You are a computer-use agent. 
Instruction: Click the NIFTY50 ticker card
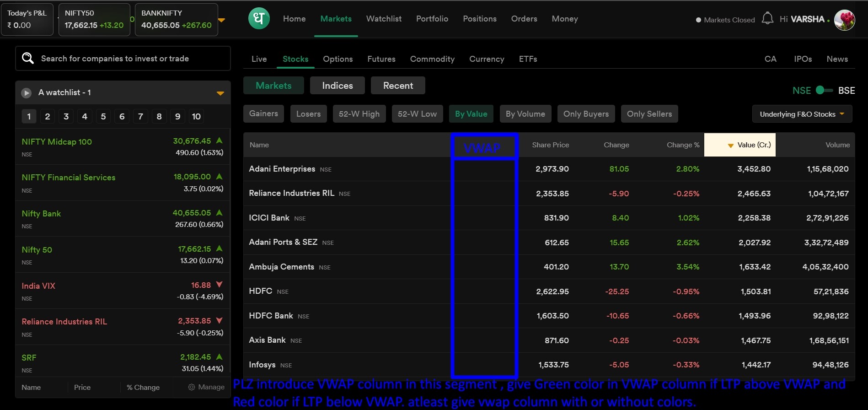[94, 19]
